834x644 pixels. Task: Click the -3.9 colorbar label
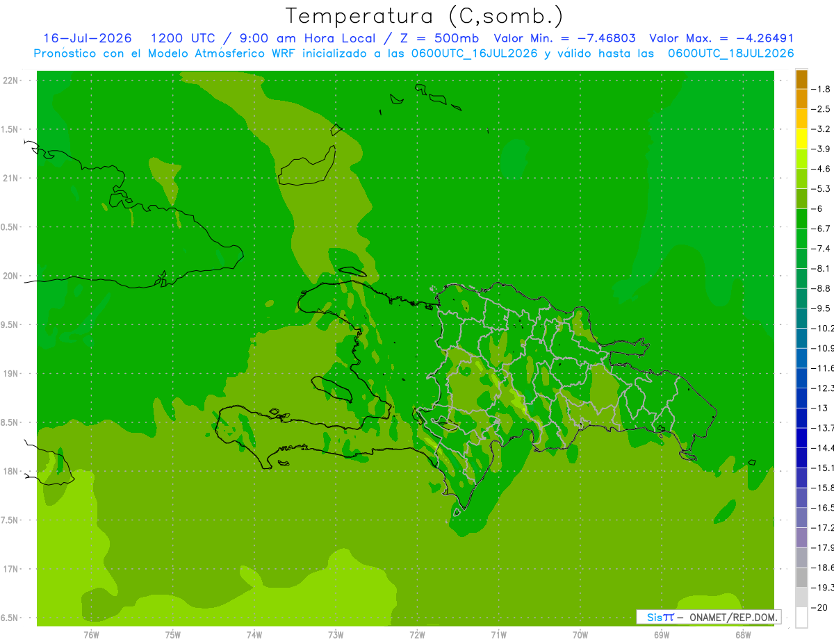821,149
